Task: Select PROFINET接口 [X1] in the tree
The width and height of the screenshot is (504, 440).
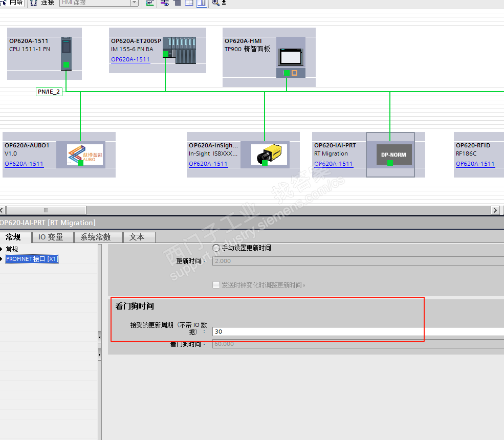Action: 32,259
